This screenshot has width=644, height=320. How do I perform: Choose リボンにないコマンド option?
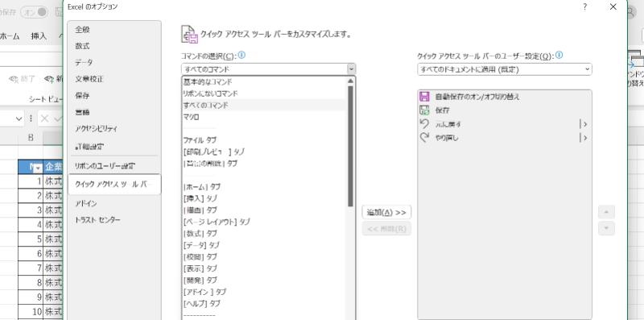point(265,94)
